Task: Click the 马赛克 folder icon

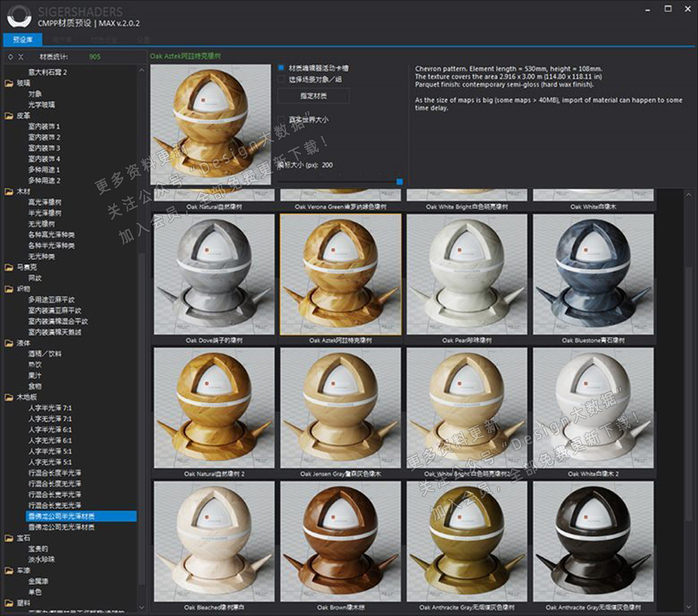Action: click(x=9, y=267)
